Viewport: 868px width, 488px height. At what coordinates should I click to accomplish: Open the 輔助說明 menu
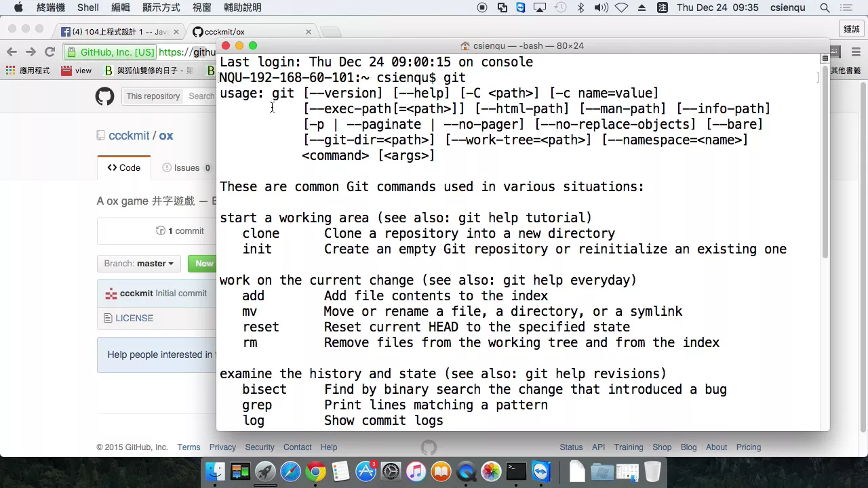point(242,7)
